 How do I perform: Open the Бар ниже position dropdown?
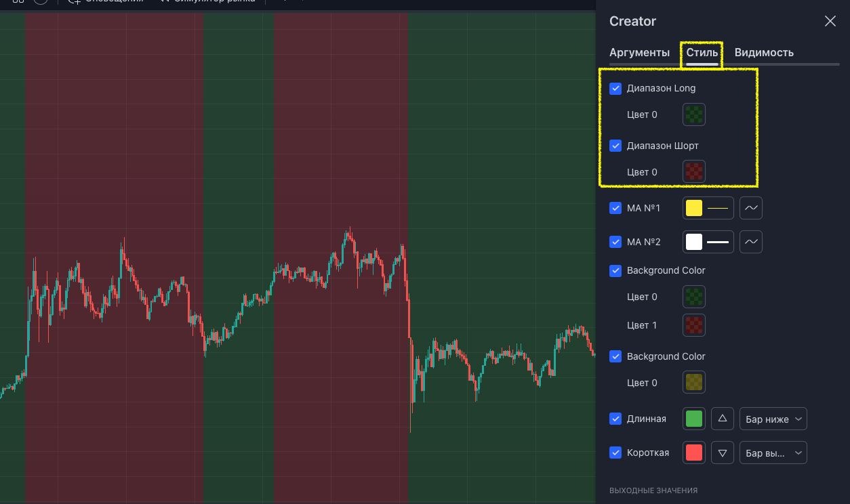coord(773,419)
